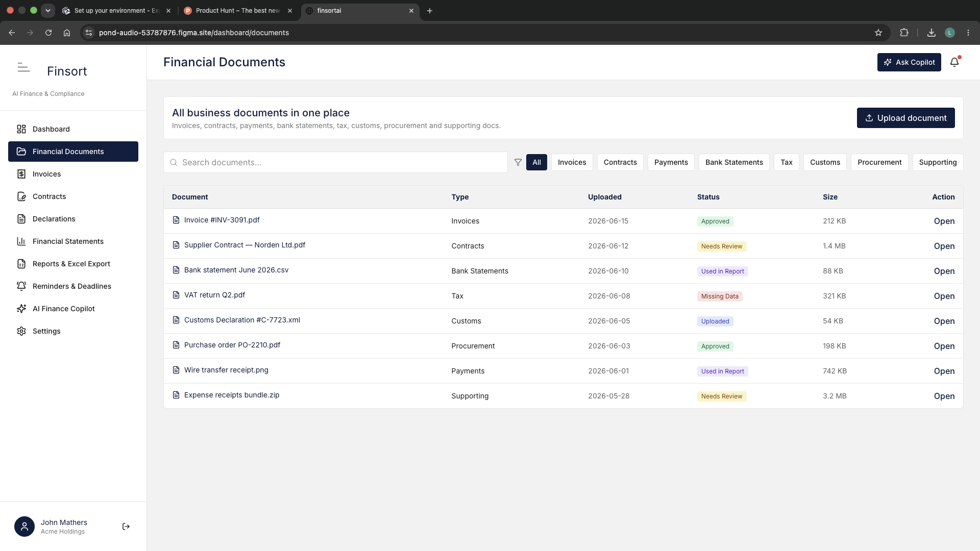Click the file icon for Wire transfer receipt.png

176,370
